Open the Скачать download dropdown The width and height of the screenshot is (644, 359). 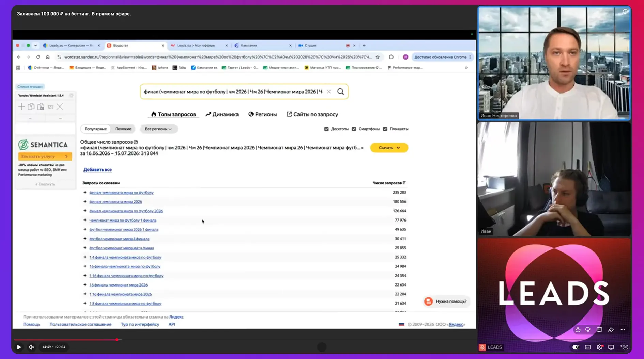coord(389,148)
